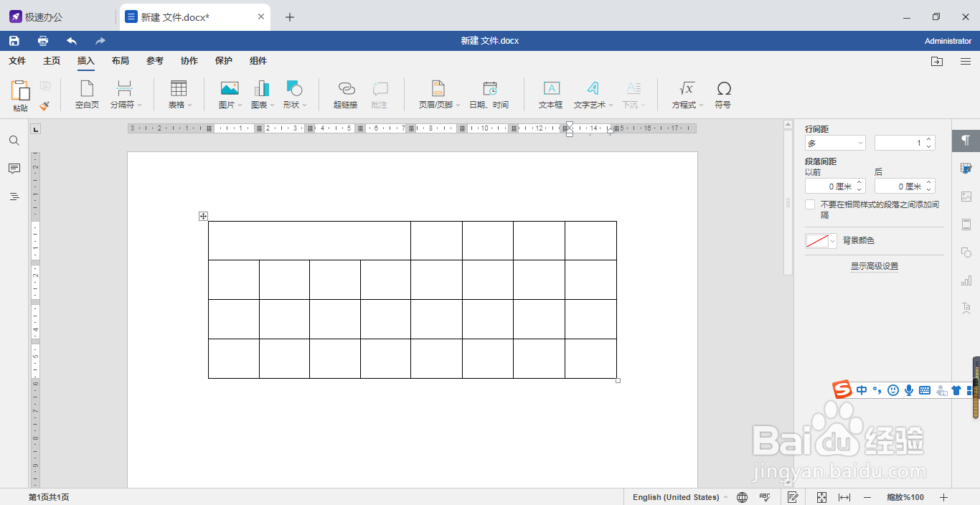Image resolution: width=980 pixels, height=505 pixels.
Task: Open the Equation (方程式) dropdown
Action: click(x=687, y=95)
